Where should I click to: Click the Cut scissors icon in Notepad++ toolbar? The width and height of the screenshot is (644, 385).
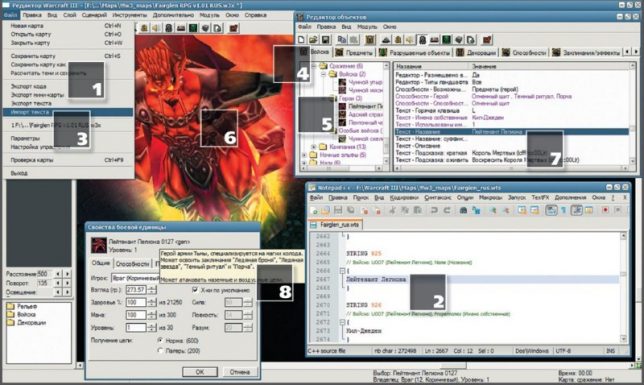[392, 210]
